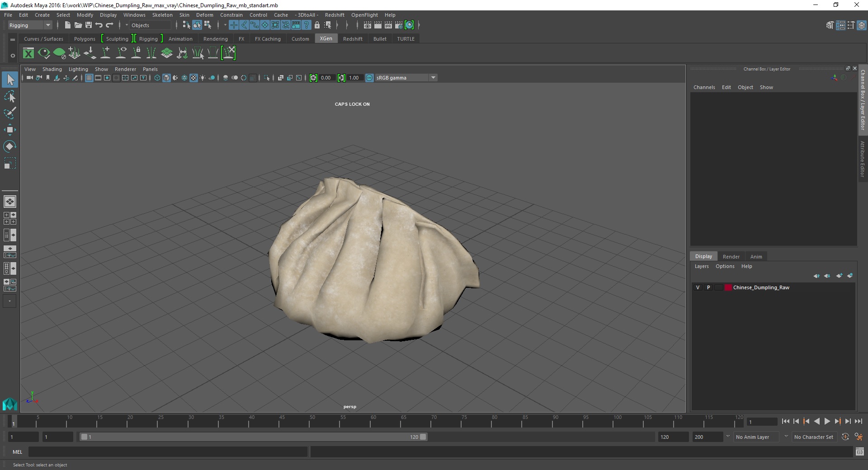Viewport: 868px width, 470px height.
Task: Click the XGen guide with lock icon
Action: pyautogui.click(x=136, y=53)
